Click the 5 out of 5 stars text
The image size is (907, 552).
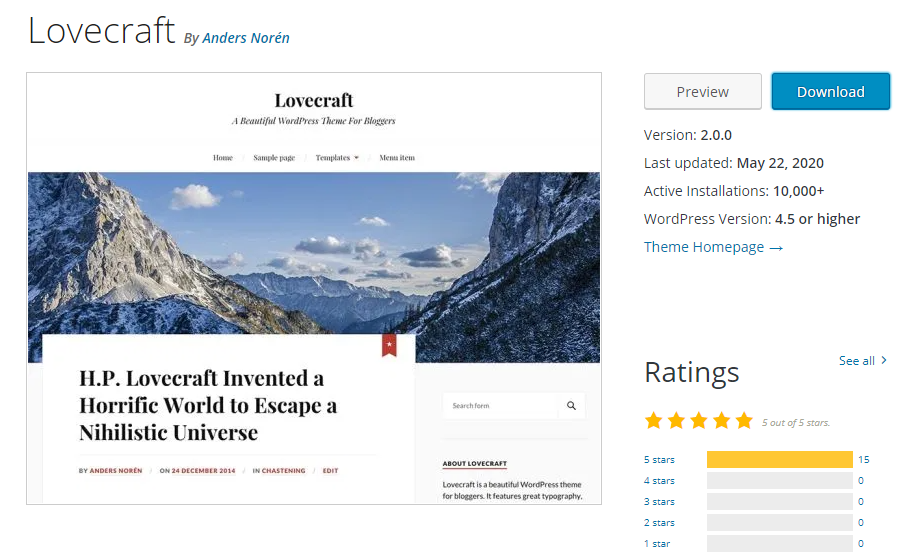[x=796, y=422]
